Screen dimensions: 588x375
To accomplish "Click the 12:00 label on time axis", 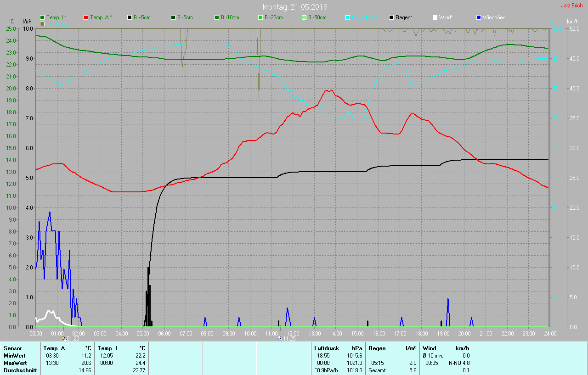I will pos(293,333).
